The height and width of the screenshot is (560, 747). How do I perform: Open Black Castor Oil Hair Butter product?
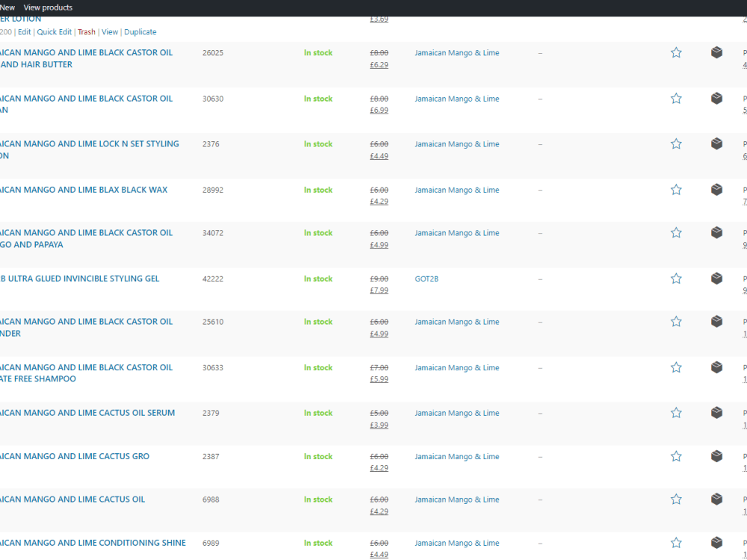[86, 58]
